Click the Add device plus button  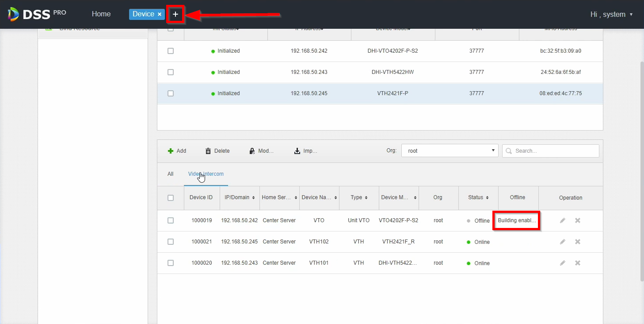pos(177,151)
